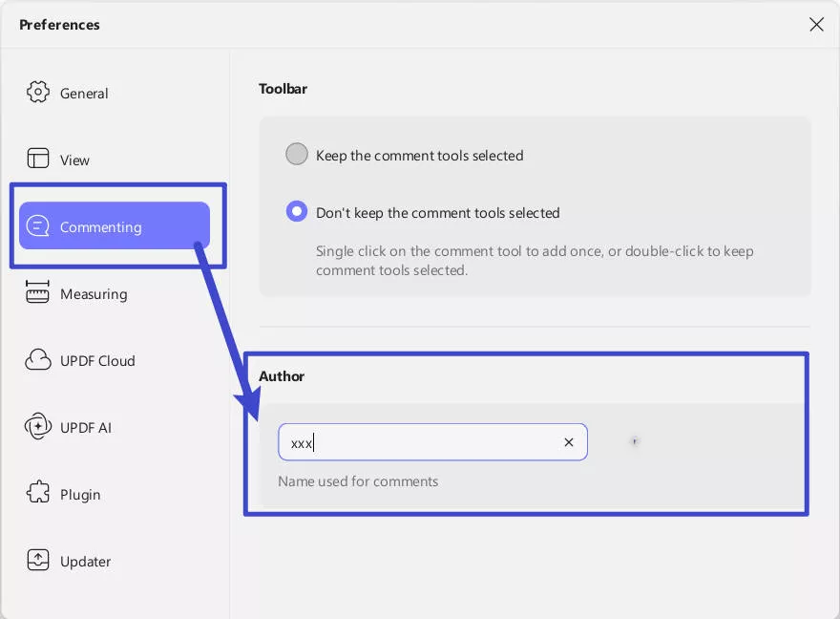The width and height of the screenshot is (840, 619).
Task: Open the UPDF Cloud tab label
Action: click(97, 361)
